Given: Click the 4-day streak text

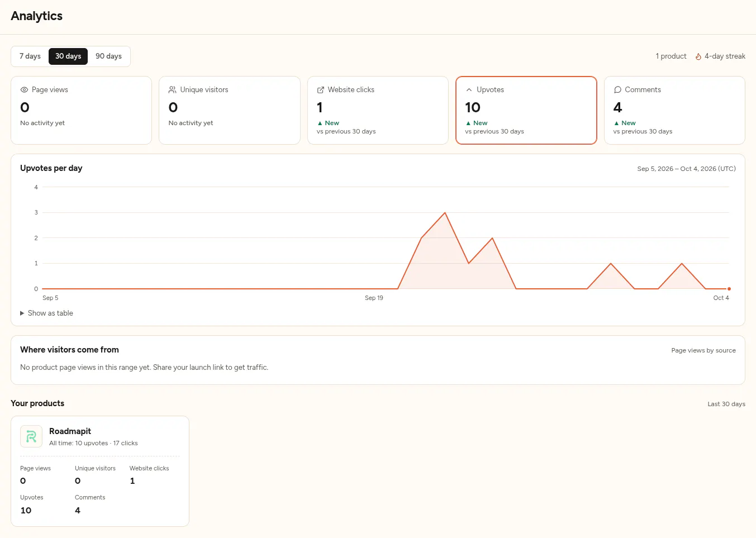Looking at the screenshot, I should click(725, 56).
